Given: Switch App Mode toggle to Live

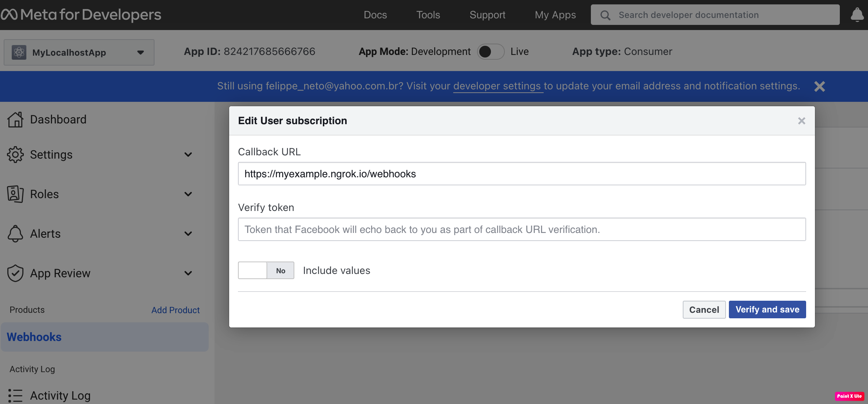Looking at the screenshot, I should pyautogui.click(x=491, y=52).
